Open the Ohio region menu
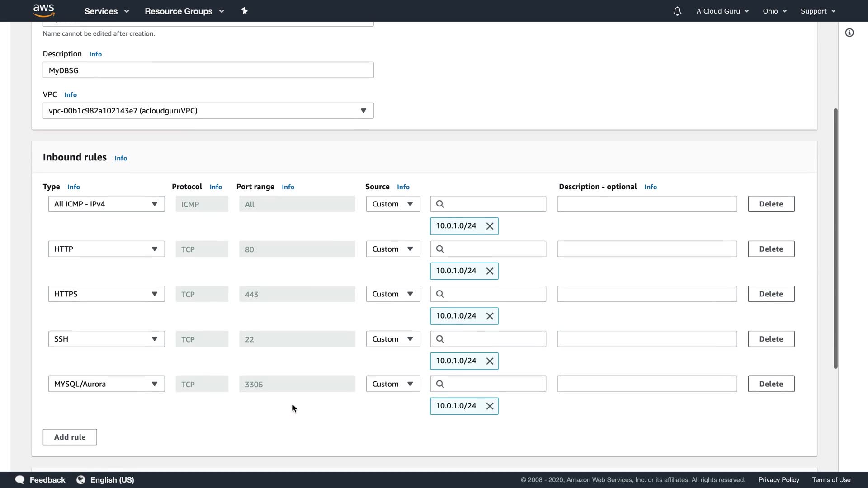This screenshot has width=868, height=488. click(x=774, y=11)
